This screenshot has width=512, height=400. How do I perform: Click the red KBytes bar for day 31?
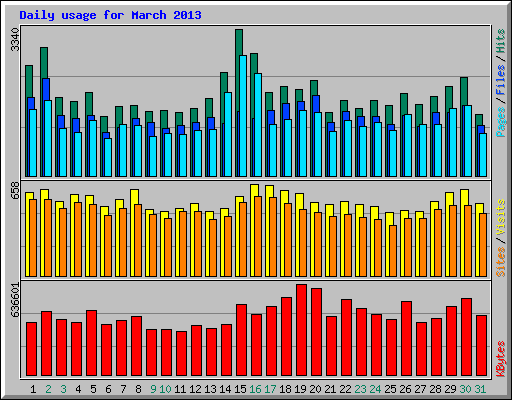[481, 346]
